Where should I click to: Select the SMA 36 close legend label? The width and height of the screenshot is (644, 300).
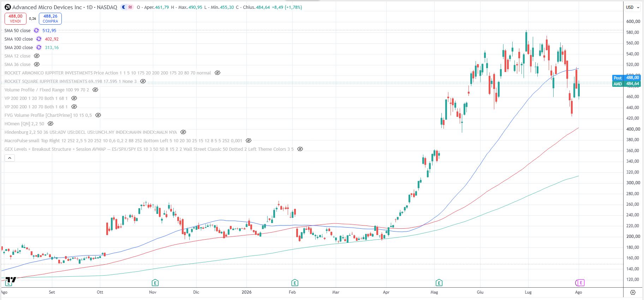(x=17, y=65)
